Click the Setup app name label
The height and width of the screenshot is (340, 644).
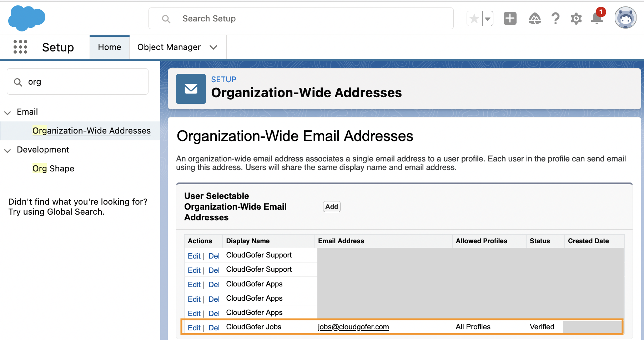pos(58,47)
